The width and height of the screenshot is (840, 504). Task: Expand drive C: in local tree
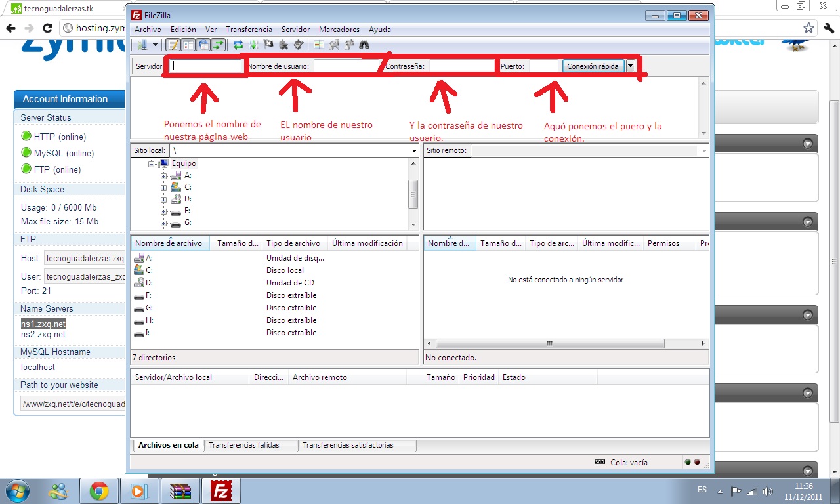(x=163, y=187)
